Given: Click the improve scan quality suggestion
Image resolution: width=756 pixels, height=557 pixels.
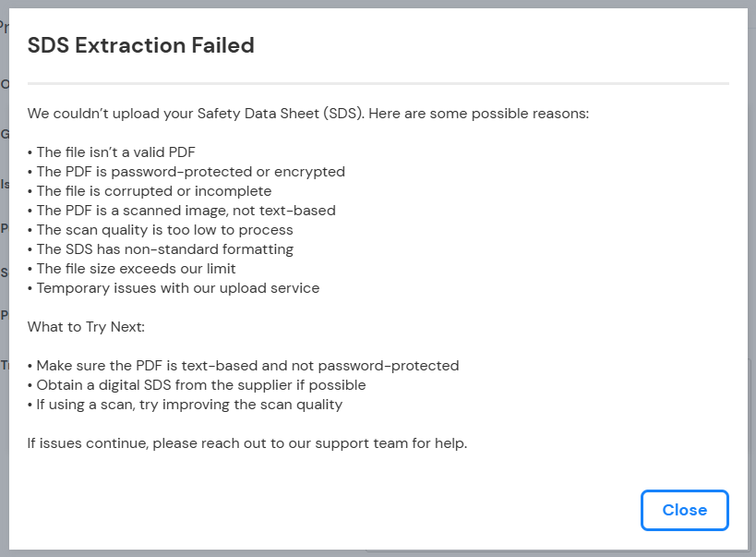Looking at the screenshot, I should tap(185, 404).
